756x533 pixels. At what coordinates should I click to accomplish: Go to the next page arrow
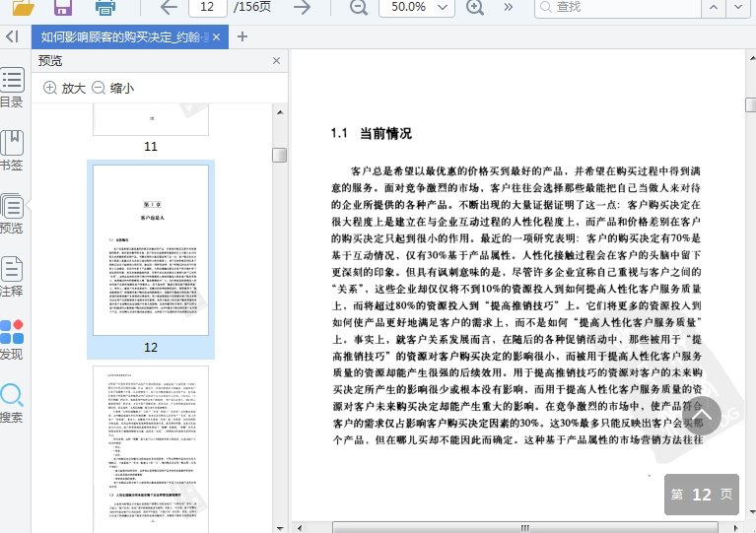pyautogui.click(x=303, y=7)
